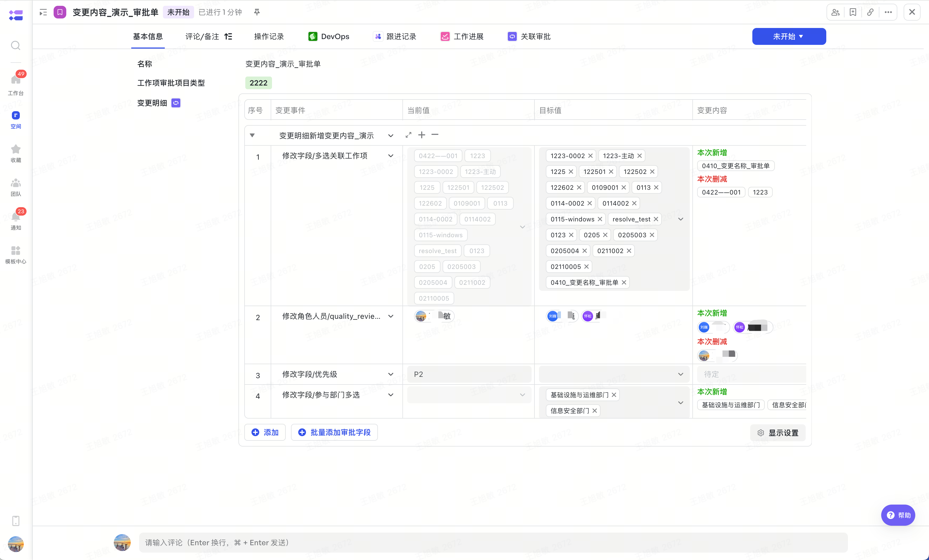
Task: Open the members icon in the top right
Action: [836, 12]
